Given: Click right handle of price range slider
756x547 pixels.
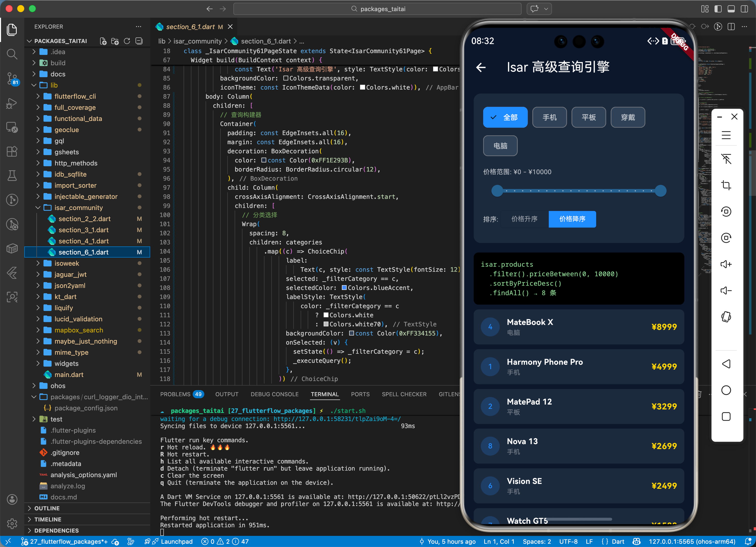Looking at the screenshot, I should click(660, 191).
